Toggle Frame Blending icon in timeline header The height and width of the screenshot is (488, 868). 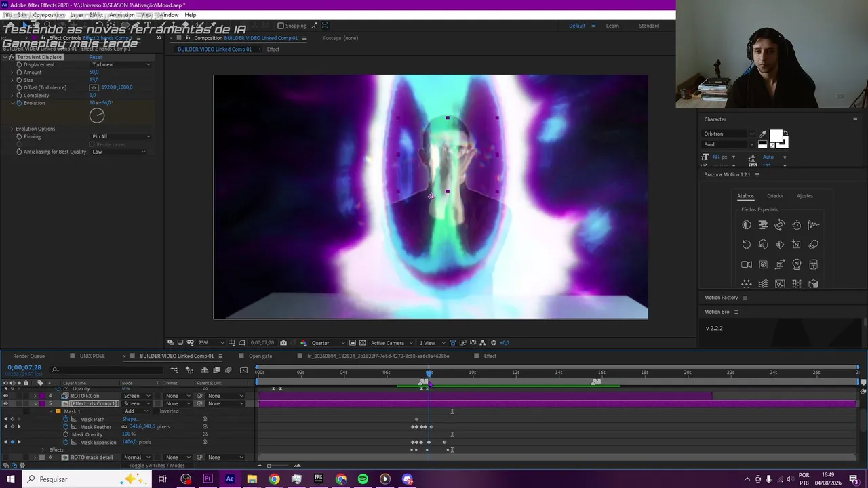pyautogui.click(x=216, y=370)
